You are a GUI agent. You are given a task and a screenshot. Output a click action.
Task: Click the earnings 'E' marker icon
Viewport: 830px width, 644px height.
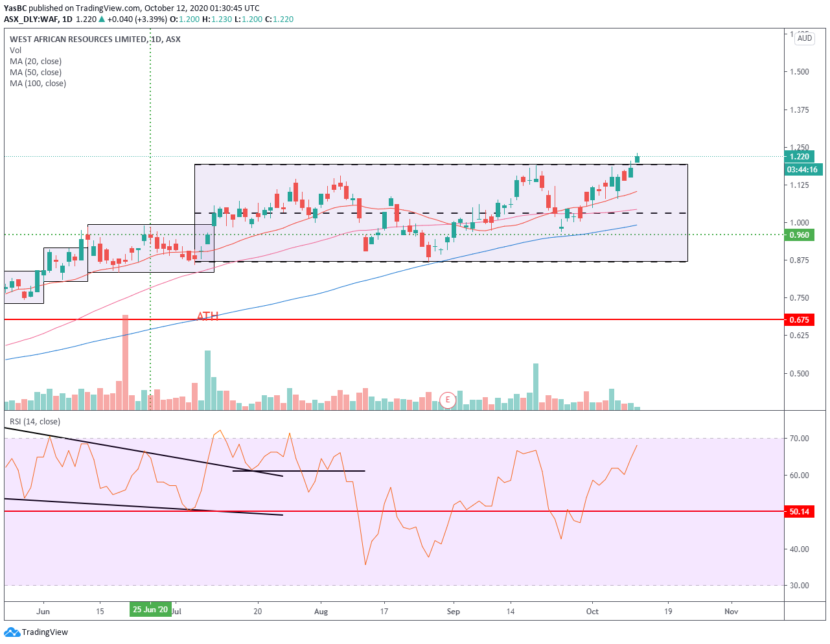pos(447,400)
